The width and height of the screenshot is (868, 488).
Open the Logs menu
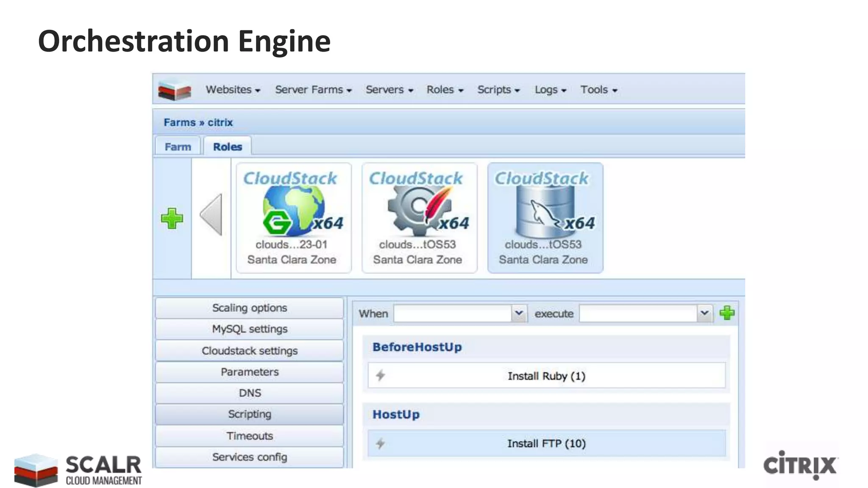550,90
